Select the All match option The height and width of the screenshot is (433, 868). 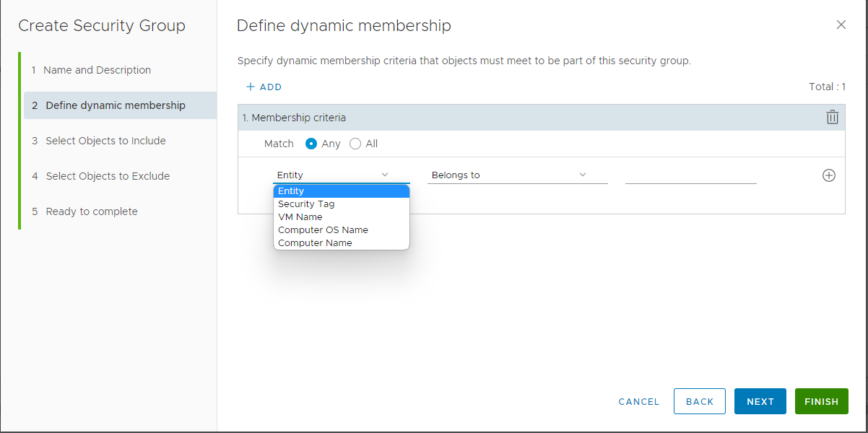[355, 143]
